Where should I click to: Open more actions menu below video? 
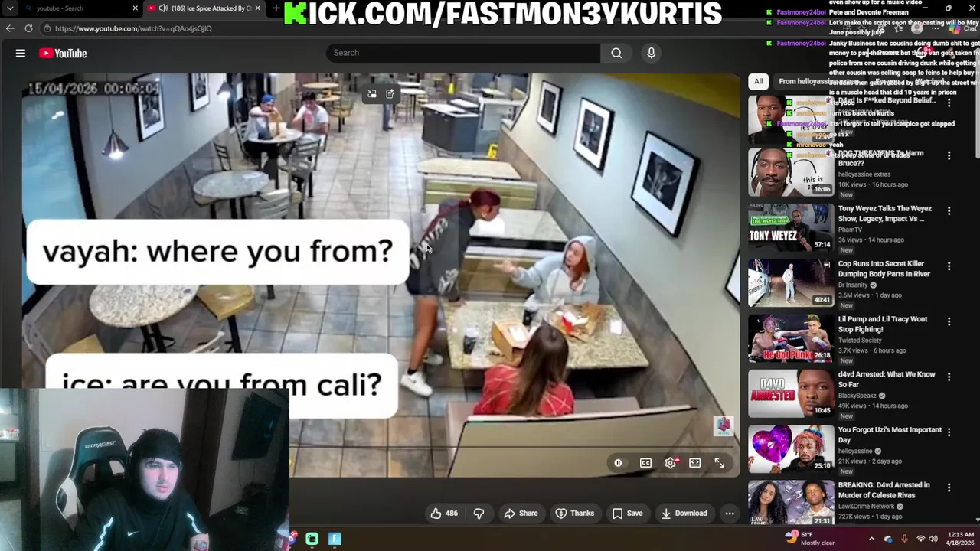(x=730, y=514)
